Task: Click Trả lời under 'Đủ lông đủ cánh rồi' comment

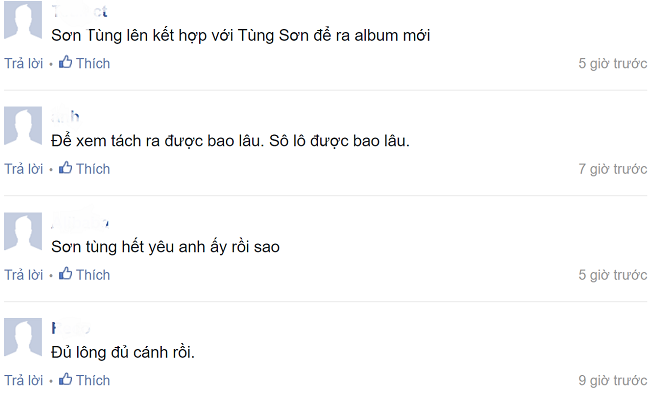Action: [x=24, y=380]
